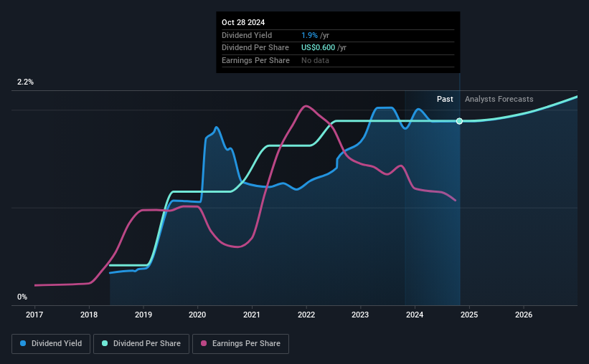Click the Analysts Forecasts label
Image resolution: width=589 pixels, height=364 pixels.
(499, 99)
